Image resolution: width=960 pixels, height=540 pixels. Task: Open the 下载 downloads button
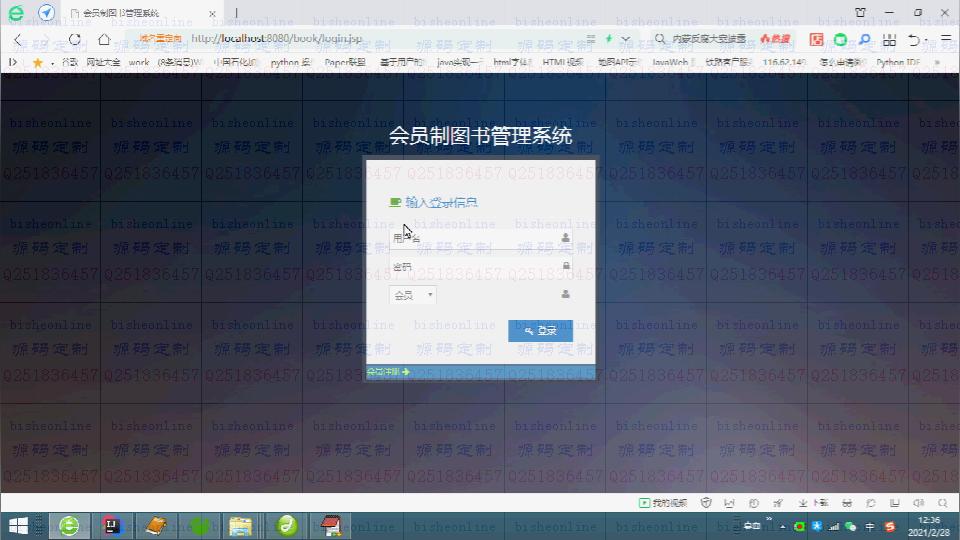pos(813,503)
